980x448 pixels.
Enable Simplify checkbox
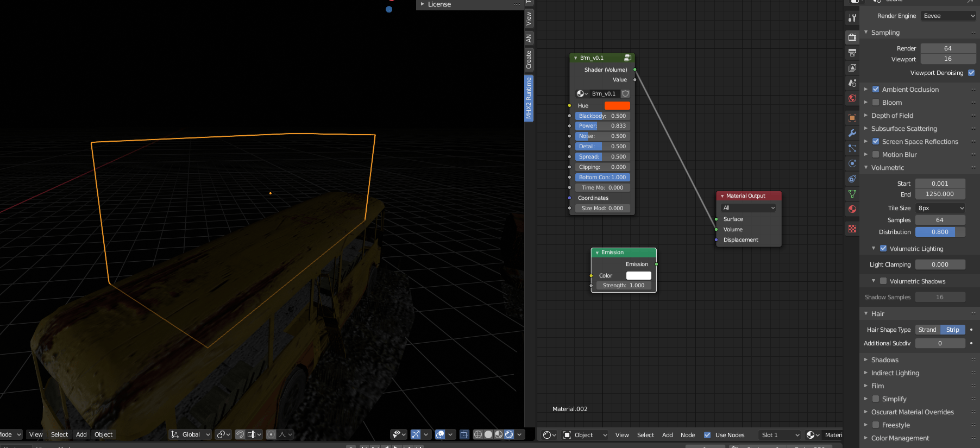(876, 399)
